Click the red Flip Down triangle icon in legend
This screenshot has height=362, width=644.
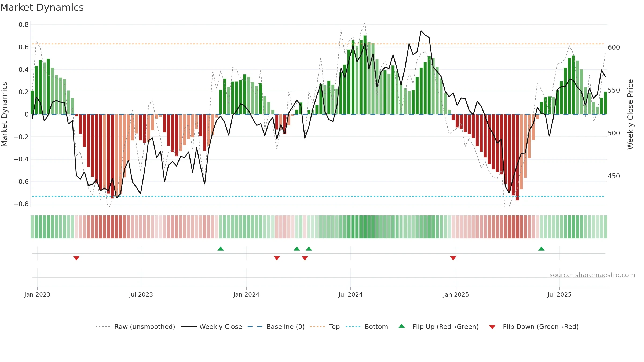492,327
